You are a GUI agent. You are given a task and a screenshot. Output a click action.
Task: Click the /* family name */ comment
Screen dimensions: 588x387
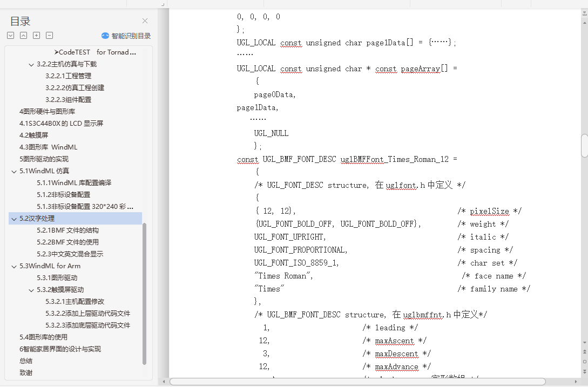tap(494, 289)
